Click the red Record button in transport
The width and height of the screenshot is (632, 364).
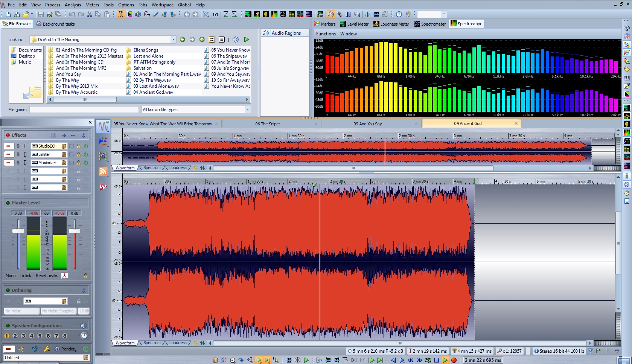click(x=454, y=360)
